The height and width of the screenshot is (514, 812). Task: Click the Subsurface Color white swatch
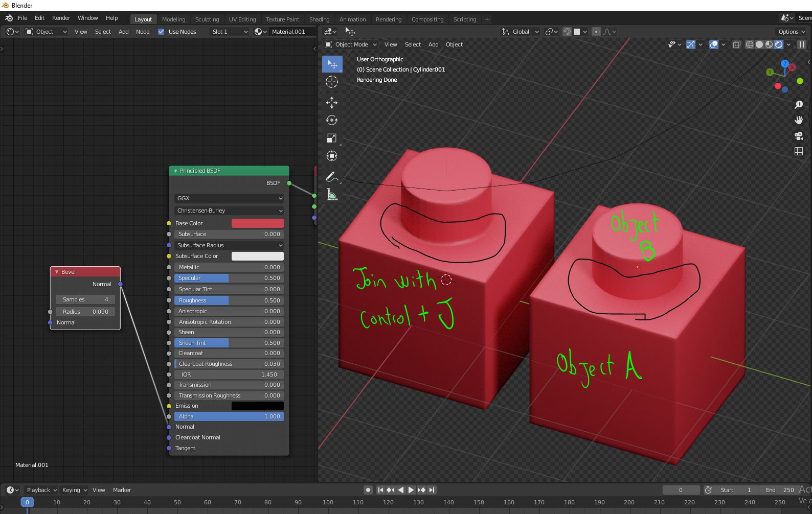click(258, 256)
